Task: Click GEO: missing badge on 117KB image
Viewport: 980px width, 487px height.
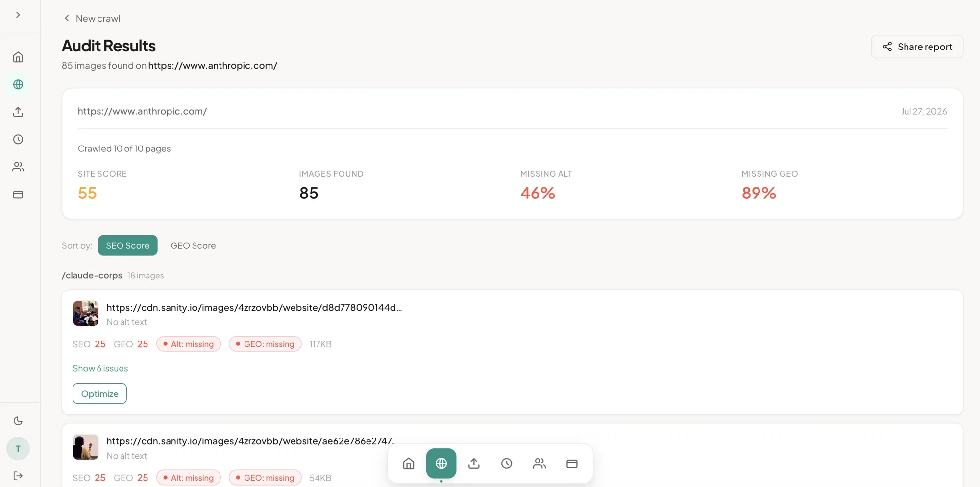Action: click(x=265, y=344)
